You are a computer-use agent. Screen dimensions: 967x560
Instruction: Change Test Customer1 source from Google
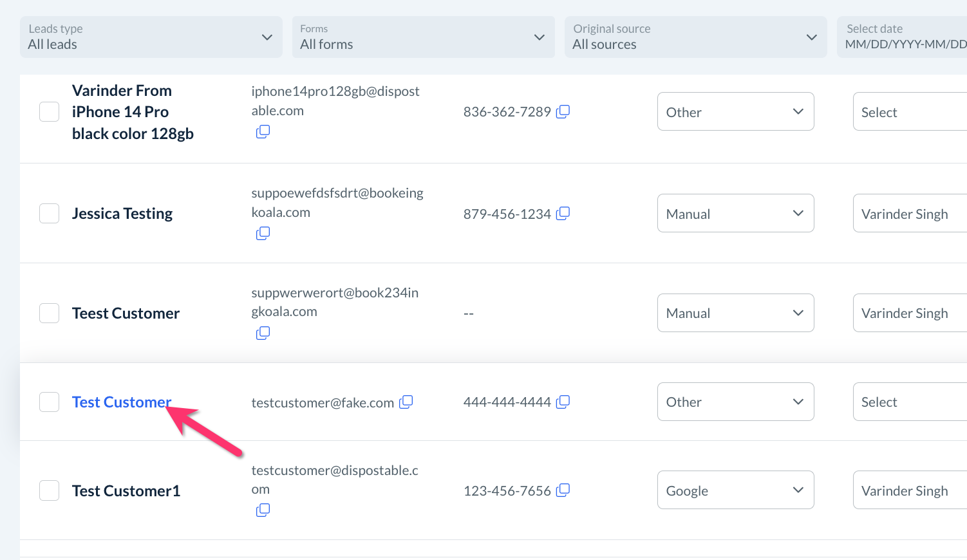click(735, 490)
